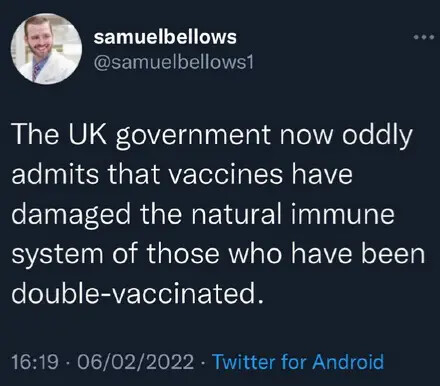Click the word "those" in the tweet
440x386 pixels.
pyautogui.click(x=183, y=253)
